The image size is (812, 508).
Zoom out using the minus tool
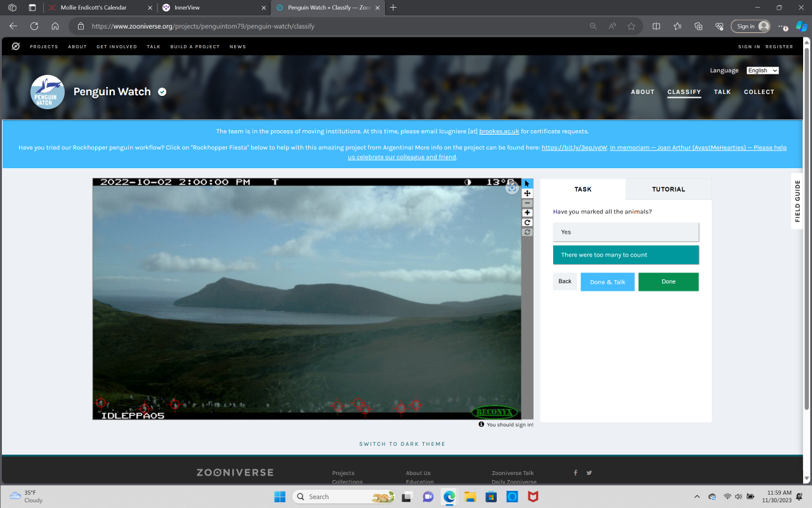527,203
